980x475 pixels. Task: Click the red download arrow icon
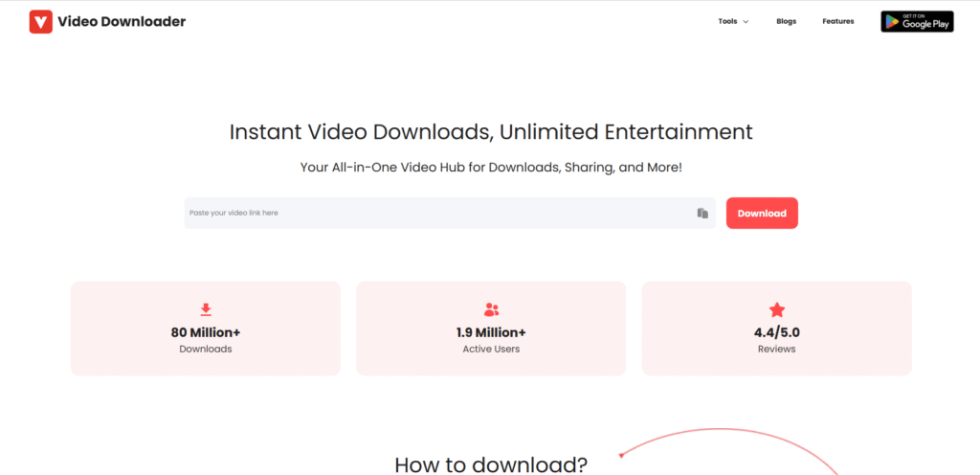(x=206, y=309)
